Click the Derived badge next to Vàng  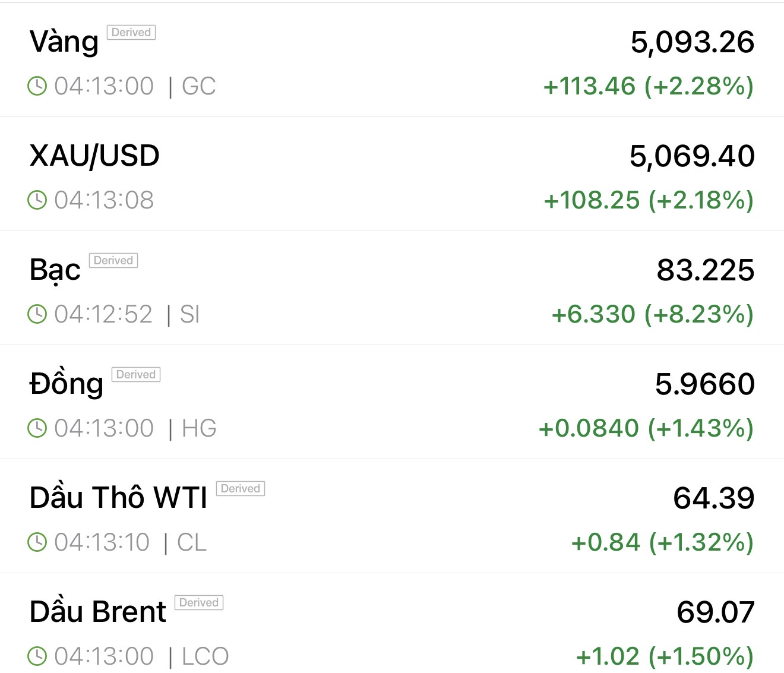[131, 33]
